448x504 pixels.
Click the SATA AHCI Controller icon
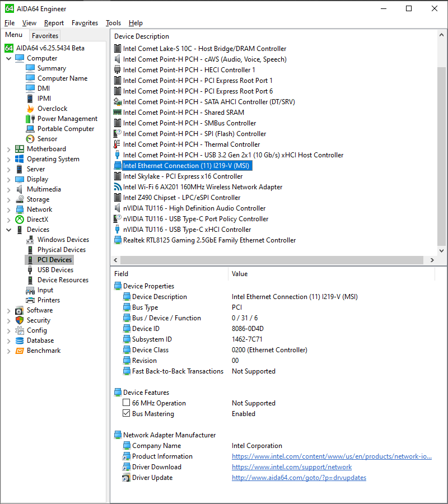pyautogui.click(x=118, y=102)
